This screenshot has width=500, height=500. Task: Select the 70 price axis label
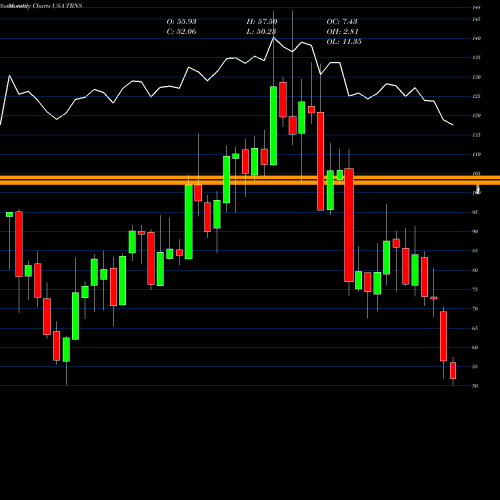coord(475,309)
